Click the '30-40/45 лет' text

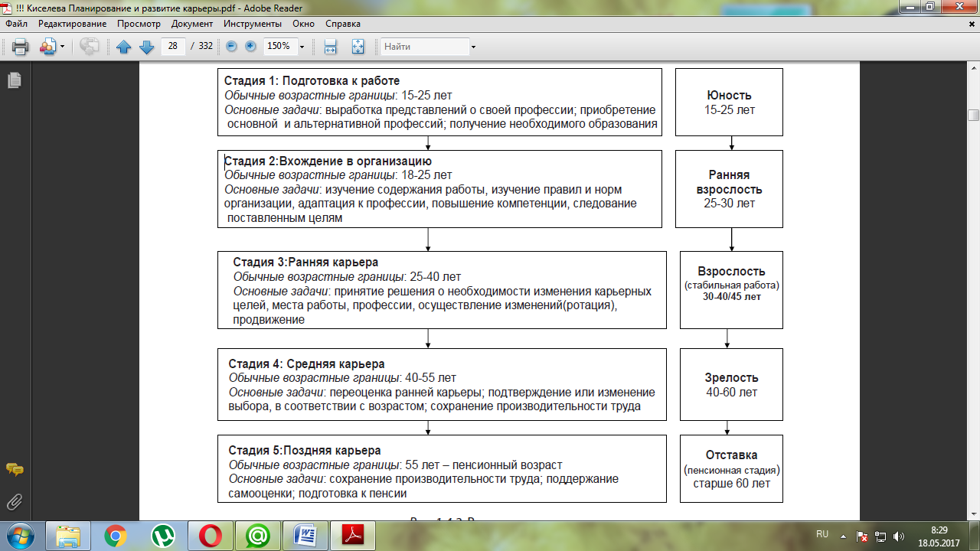click(732, 297)
